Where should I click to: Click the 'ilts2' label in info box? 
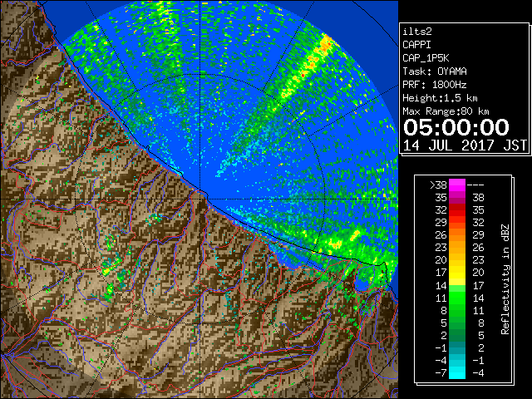coord(417,32)
